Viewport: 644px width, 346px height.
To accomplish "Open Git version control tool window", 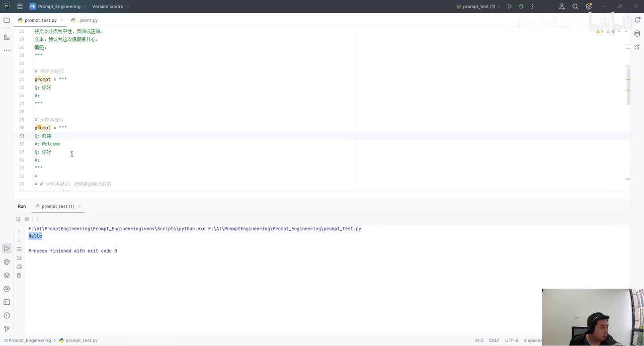I will pyautogui.click(x=7, y=329).
